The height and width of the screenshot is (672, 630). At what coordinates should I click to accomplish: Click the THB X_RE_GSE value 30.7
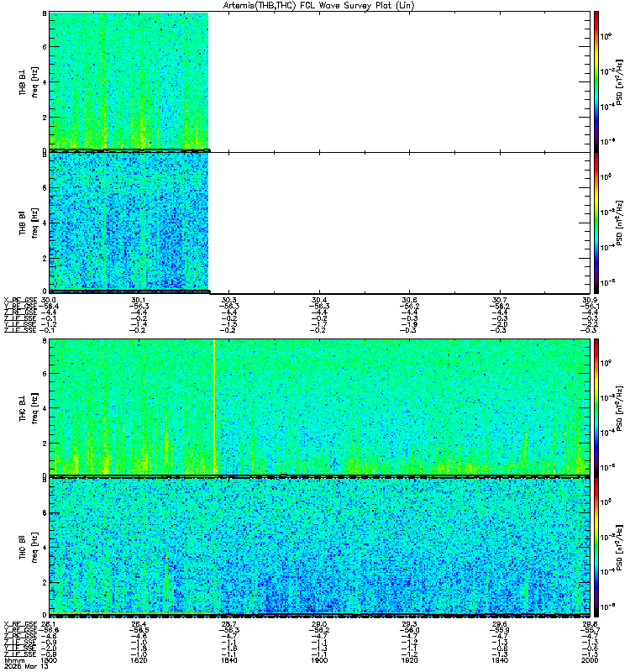[x=499, y=300]
